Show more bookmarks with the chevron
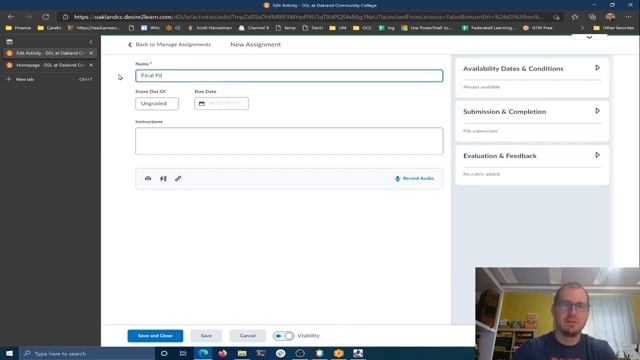The height and width of the screenshot is (360, 640). (x=582, y=28)
